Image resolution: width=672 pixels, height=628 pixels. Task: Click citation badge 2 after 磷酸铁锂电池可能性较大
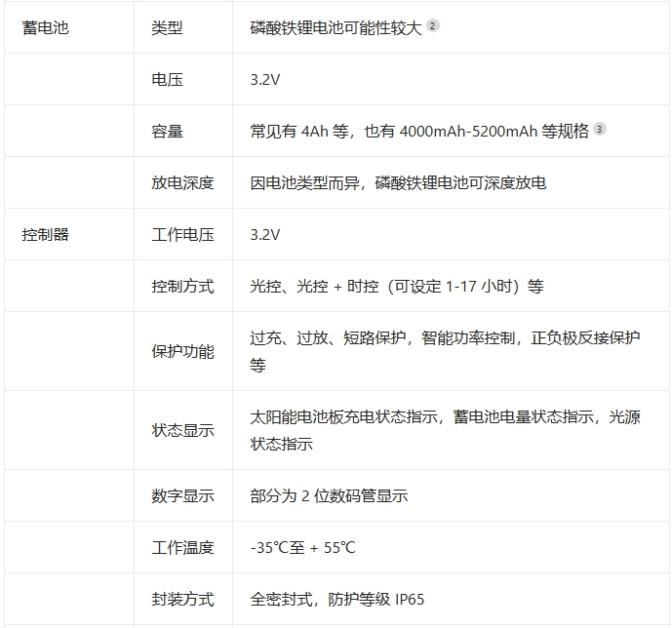coord(433,26)
